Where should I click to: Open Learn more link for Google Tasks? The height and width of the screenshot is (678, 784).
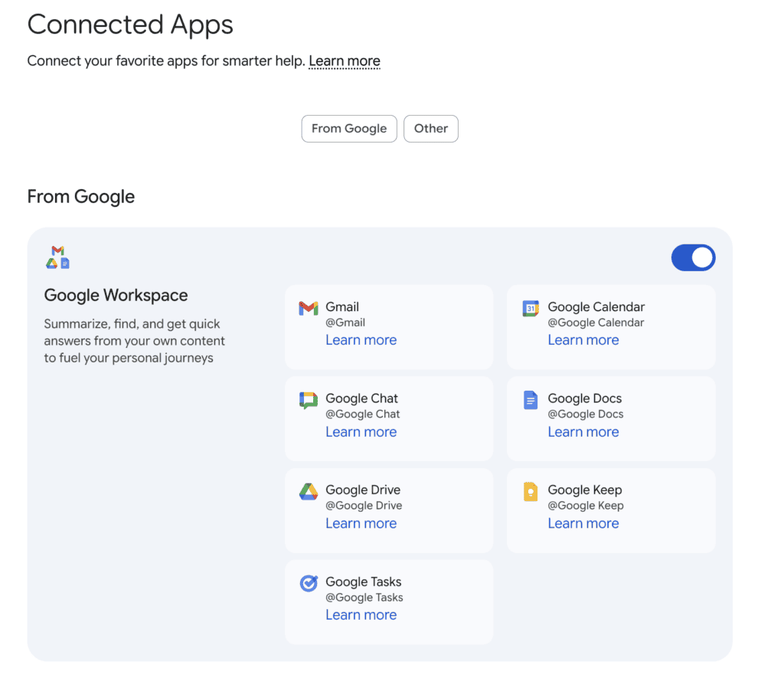click(x=361, y=615)
